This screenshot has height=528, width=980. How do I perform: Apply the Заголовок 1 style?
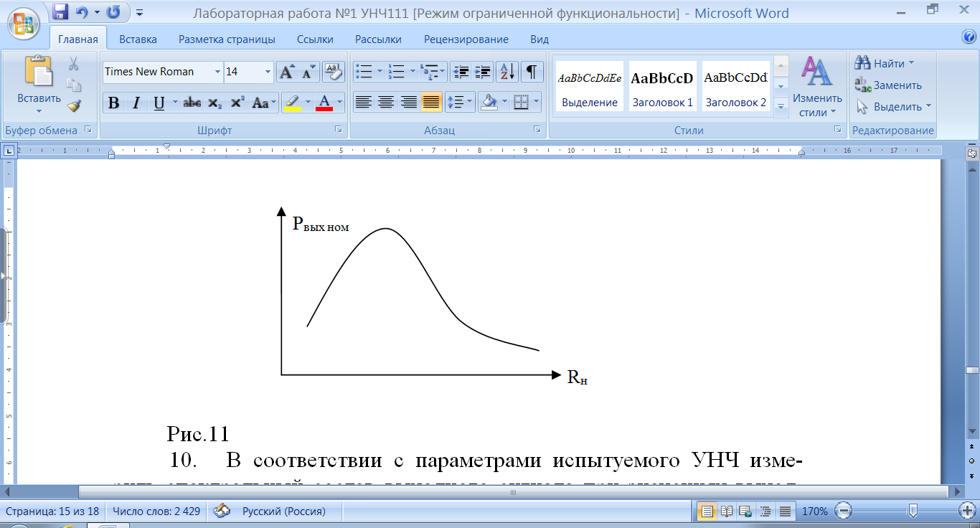(x=662, y=85)
